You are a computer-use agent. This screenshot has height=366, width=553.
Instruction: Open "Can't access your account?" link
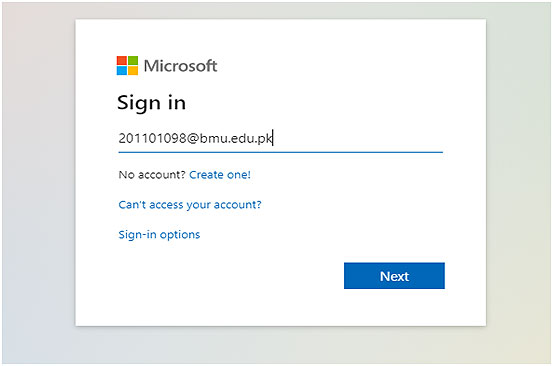[190, 205]
